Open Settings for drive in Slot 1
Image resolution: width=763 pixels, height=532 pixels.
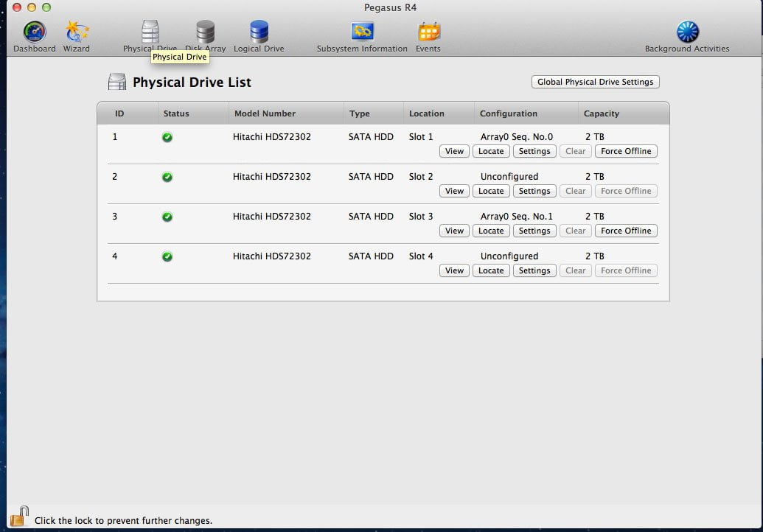click(534, 151)
